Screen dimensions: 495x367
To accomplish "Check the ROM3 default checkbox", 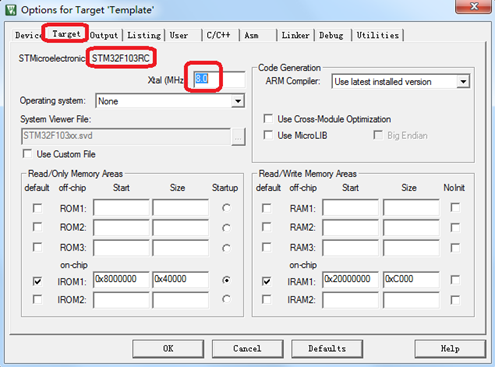I will point(37,247).
